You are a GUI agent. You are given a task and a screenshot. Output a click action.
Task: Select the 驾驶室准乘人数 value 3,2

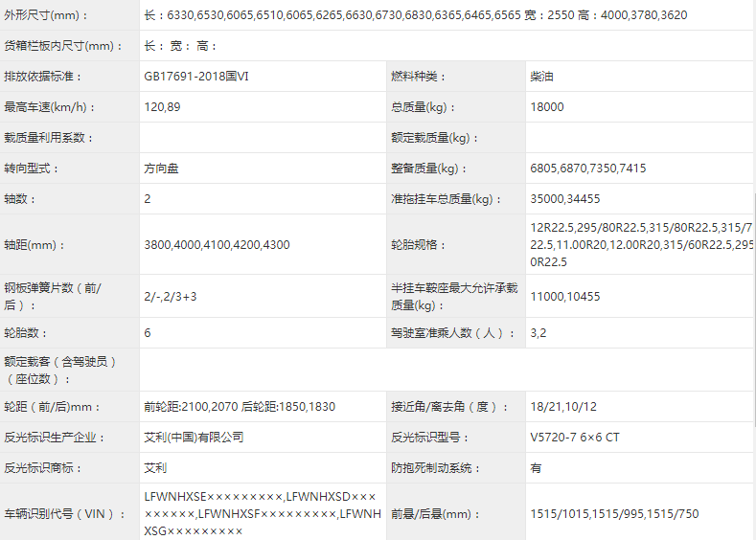(x=538, y=333)
